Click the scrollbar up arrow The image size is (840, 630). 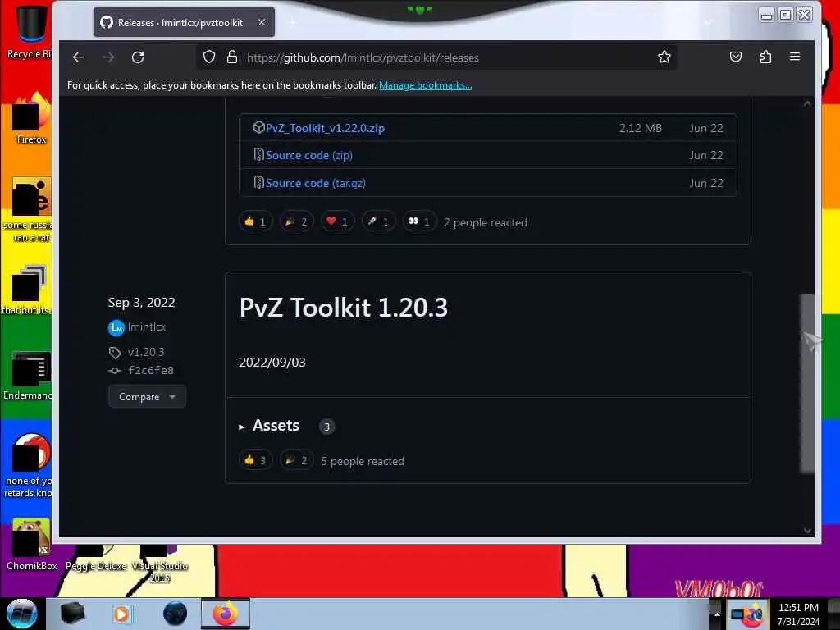[807, 103]
